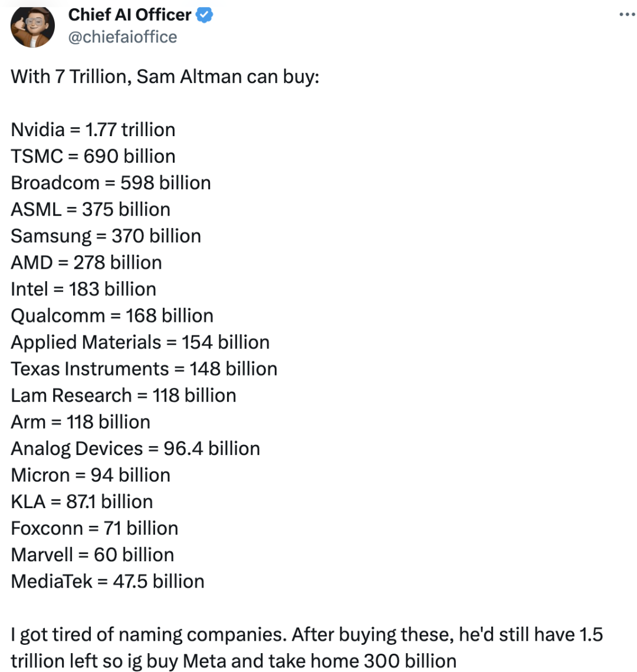
Task: Click the Analog Devices = 96.4 billion line
Action: pyautogui.click(x=136, y=448)
